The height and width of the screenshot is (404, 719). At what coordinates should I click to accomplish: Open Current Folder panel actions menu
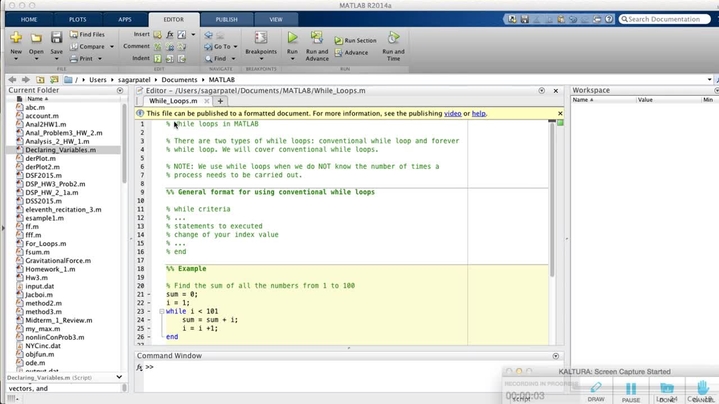(x=120, y=91)
